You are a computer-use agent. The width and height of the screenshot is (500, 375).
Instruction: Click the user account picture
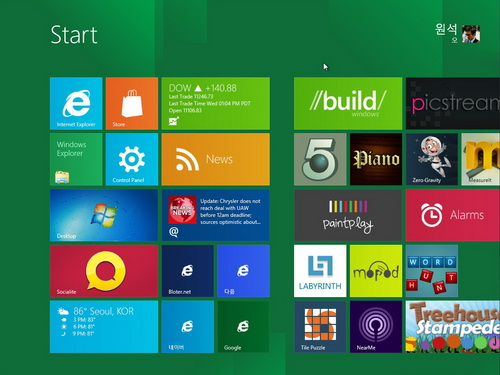471,34
